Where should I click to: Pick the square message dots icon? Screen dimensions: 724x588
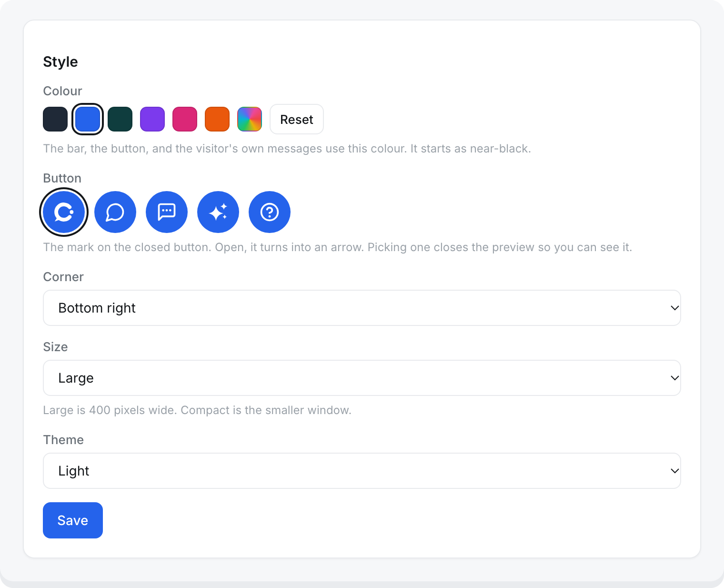click(167, 212)
